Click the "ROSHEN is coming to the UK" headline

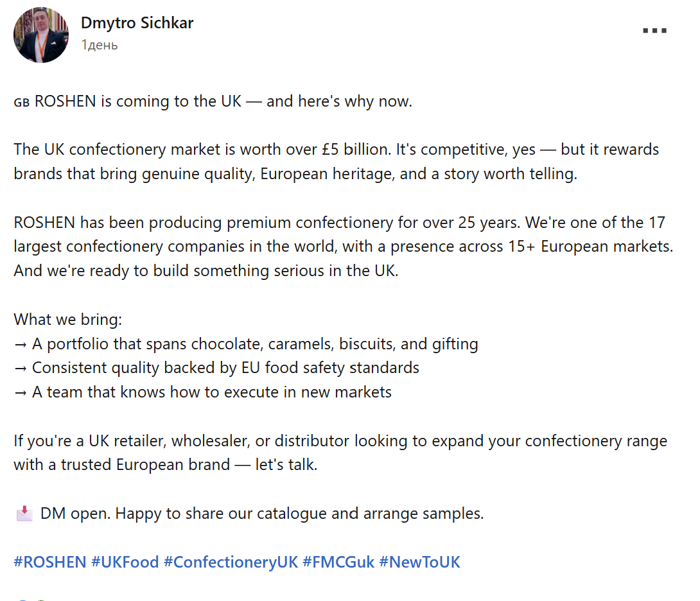click(x=222, y=101)
